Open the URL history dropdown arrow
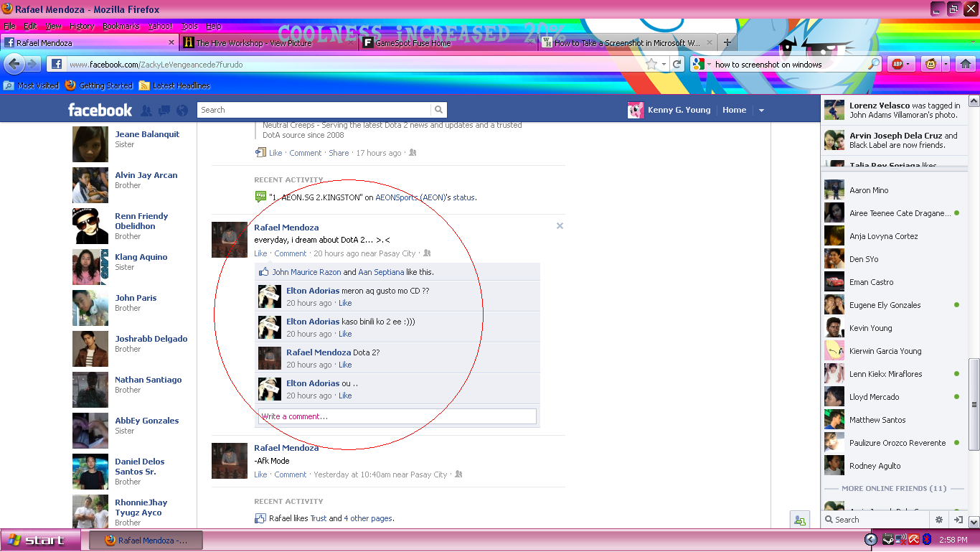The height and width of the screenshot is (552, 980). tap(664, 64)
